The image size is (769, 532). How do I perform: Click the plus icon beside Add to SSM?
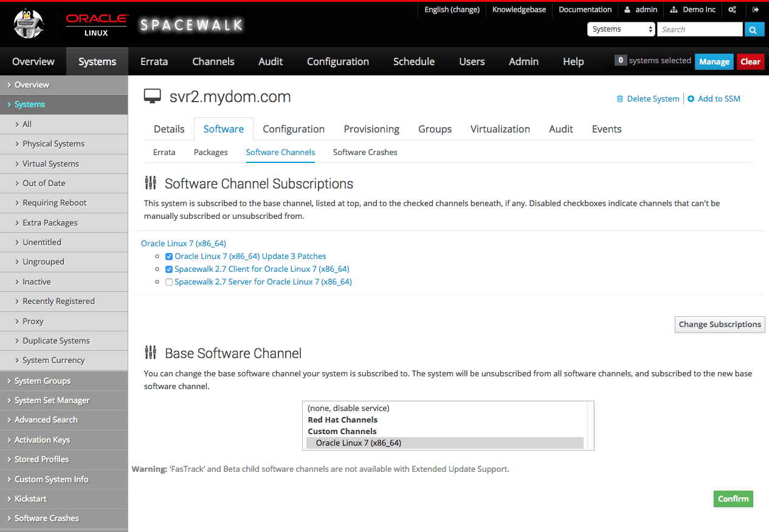[691, 98]
